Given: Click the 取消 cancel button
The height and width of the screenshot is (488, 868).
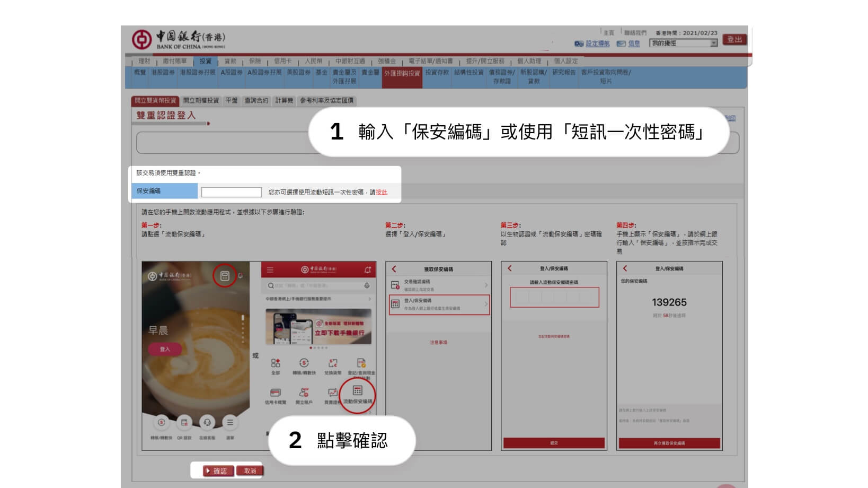Looking at the screenshot, I should (x=250, y=470).
